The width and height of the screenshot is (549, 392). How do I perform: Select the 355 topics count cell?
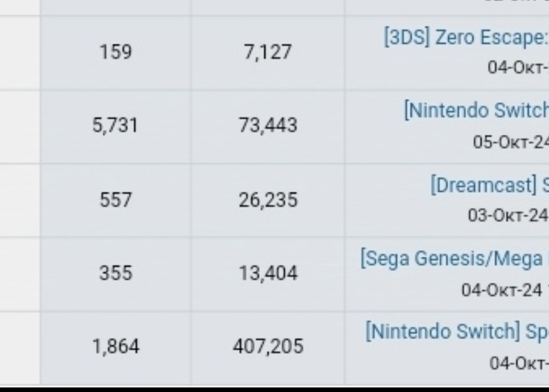click(115, 273)
